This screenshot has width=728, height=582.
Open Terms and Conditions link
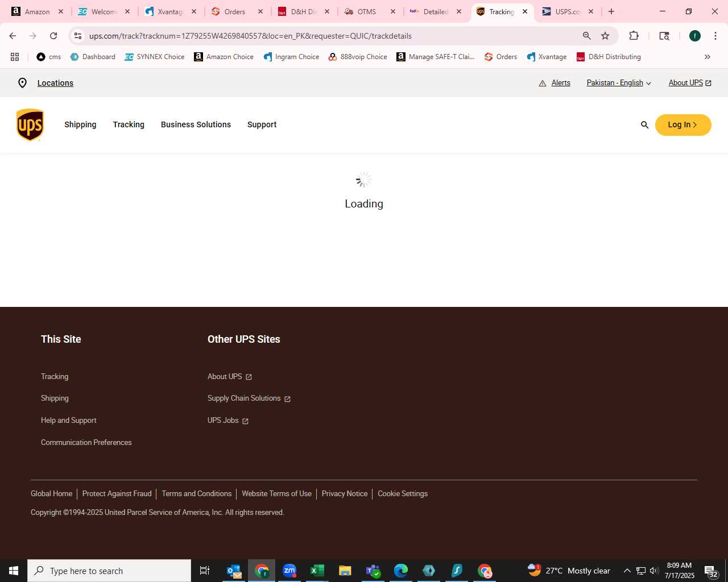pos(197,494)
